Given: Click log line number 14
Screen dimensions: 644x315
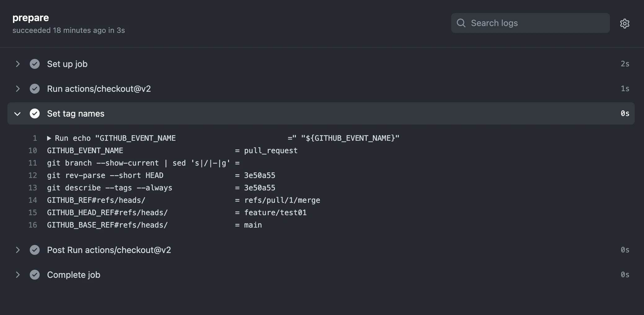Looking at the screenshot, I should [33, 200].
